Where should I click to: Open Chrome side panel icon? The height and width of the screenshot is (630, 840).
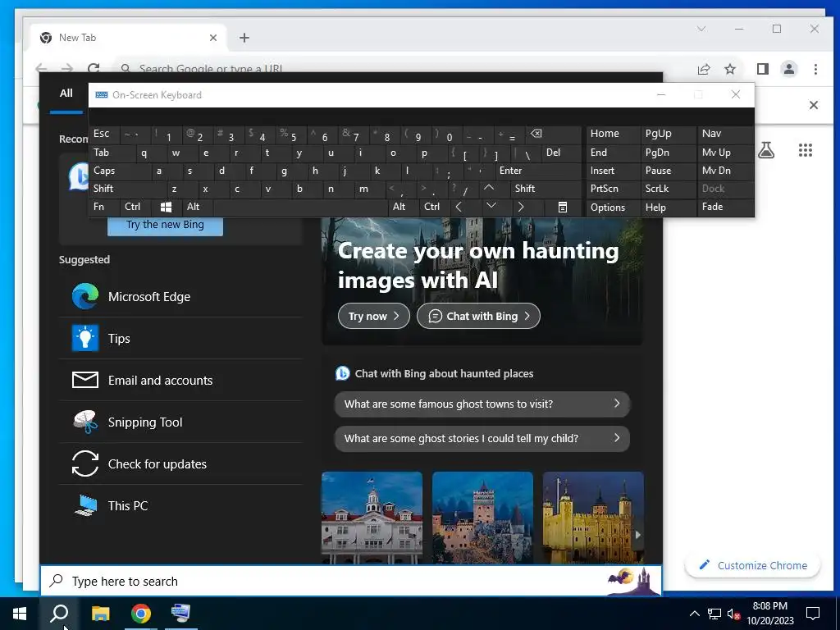[763, 69]
